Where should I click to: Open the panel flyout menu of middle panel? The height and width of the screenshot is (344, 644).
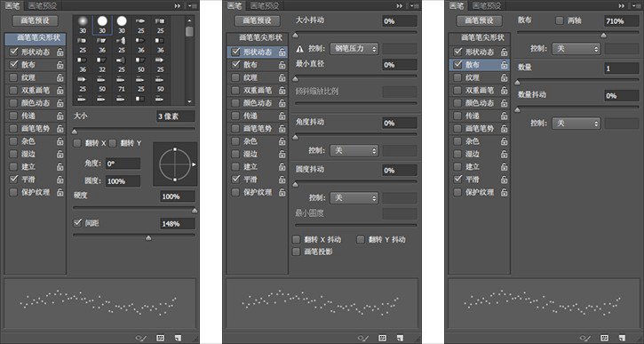(x=415, y=5)
